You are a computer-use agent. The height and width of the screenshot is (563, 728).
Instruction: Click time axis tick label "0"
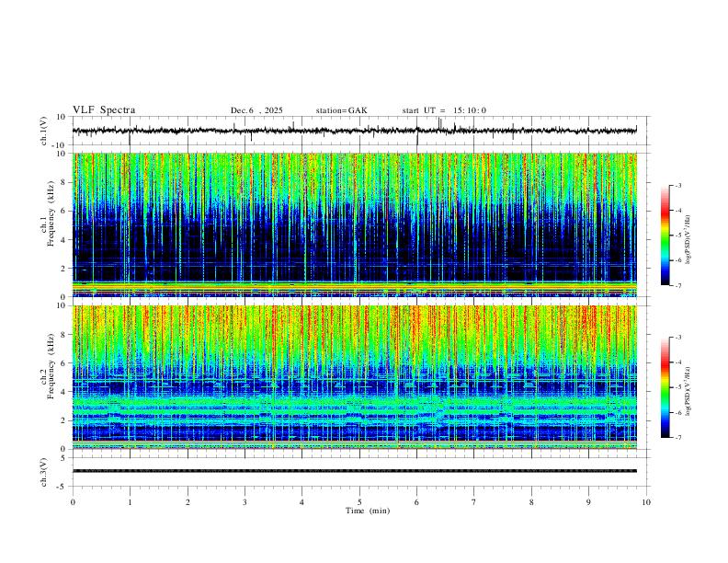click(x=73, y=502)
